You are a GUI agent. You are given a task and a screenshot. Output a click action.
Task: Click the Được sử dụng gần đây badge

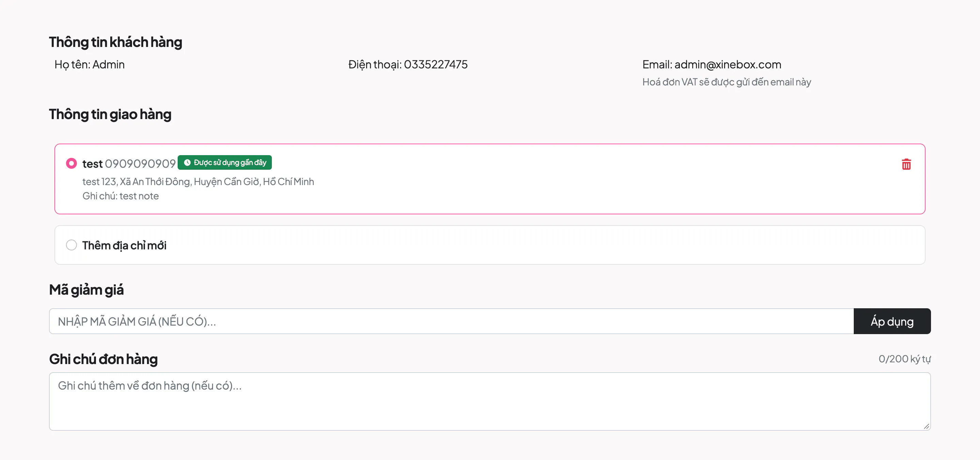tap(225, 163)
